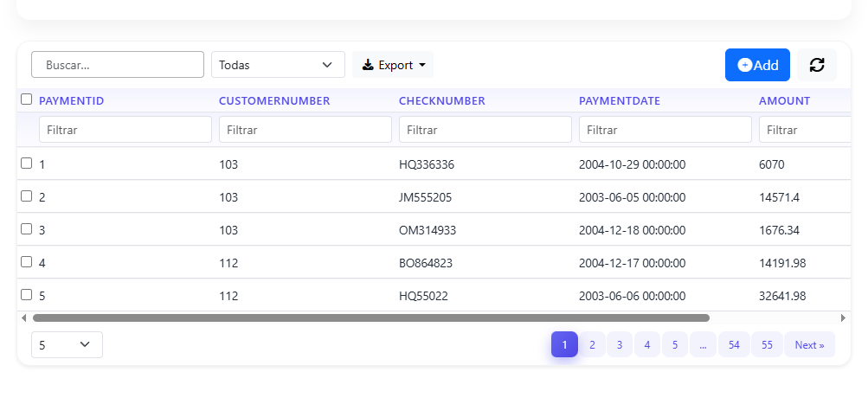This screenshot has height=404, width=868.
Task: Click the refresh table icon button
Action: pos(816,65)
